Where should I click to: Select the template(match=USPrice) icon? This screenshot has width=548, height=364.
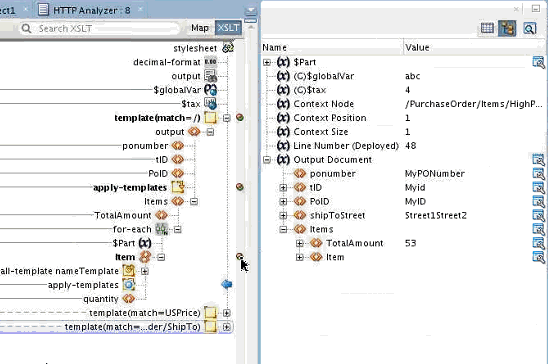pos(210,313)
